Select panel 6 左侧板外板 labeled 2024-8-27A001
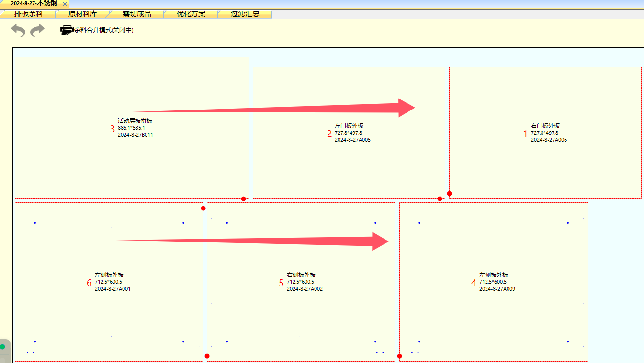The height and width of the screenshot is (363, 644). click(x=109, y=311)
